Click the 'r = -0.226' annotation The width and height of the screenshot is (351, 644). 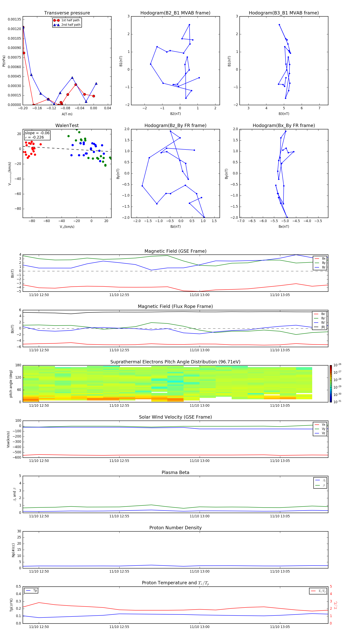[x=35, y=137]
